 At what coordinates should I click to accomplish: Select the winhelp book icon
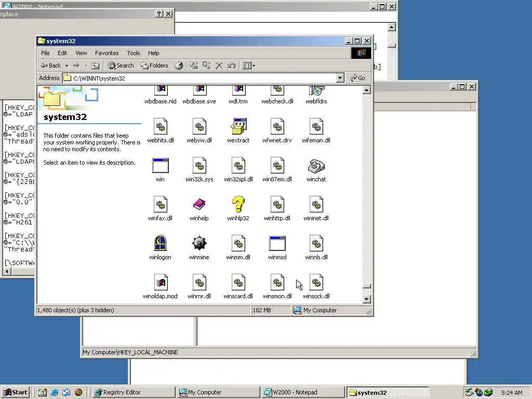point(199,204)
